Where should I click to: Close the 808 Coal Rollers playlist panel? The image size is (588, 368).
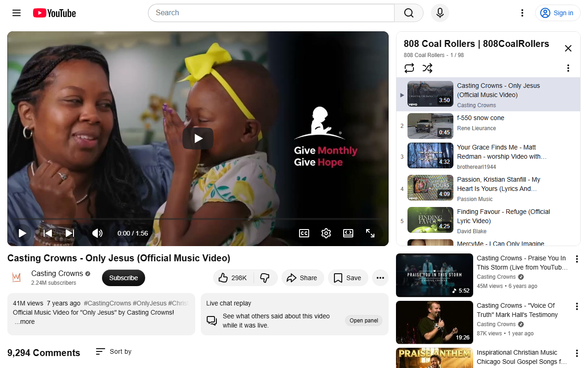(x=568, y=48)
